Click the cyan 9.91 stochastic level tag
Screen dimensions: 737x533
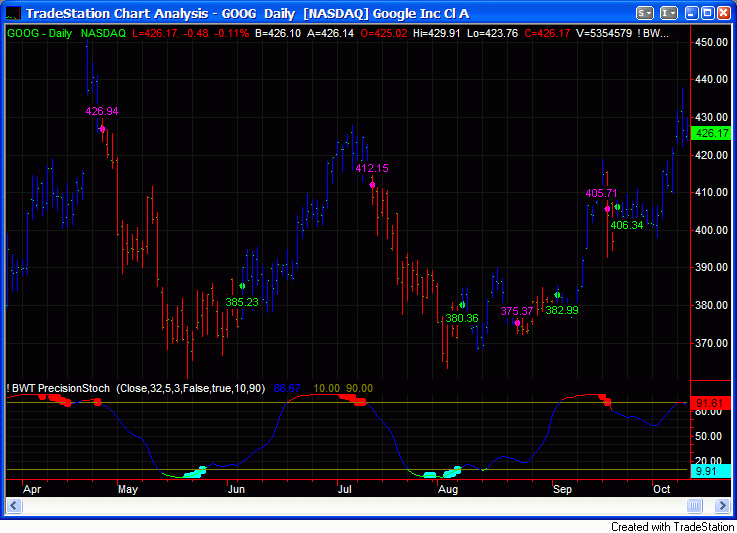pos(711,471)
